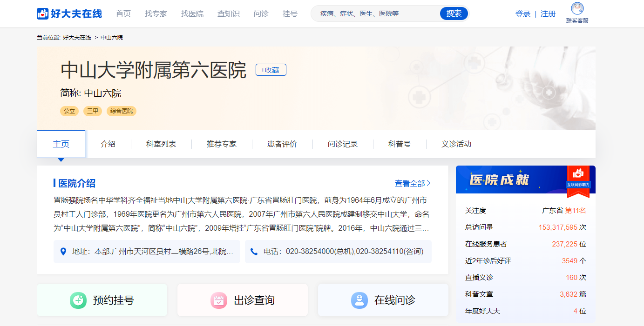Click the 好大夫在线 logo
The height and width of the screenshot is (326, 644).
69,13
